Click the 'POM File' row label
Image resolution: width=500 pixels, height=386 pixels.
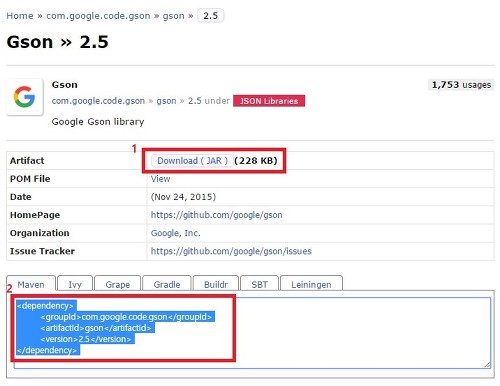coord(30,179)
